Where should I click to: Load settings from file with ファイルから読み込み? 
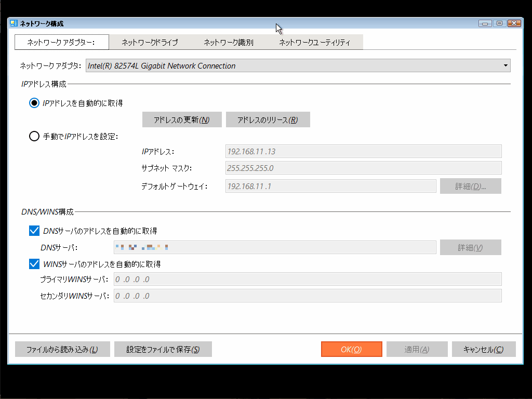pos(62,349)
